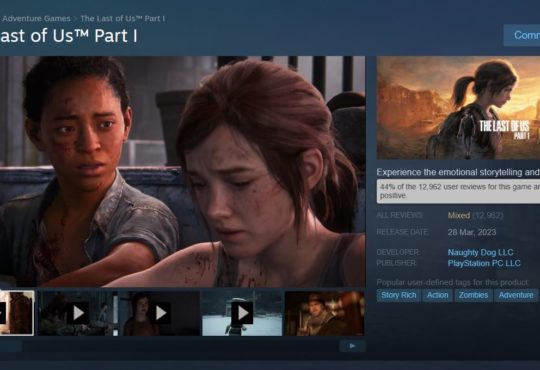Open the Community Hub button

[522, 35]
